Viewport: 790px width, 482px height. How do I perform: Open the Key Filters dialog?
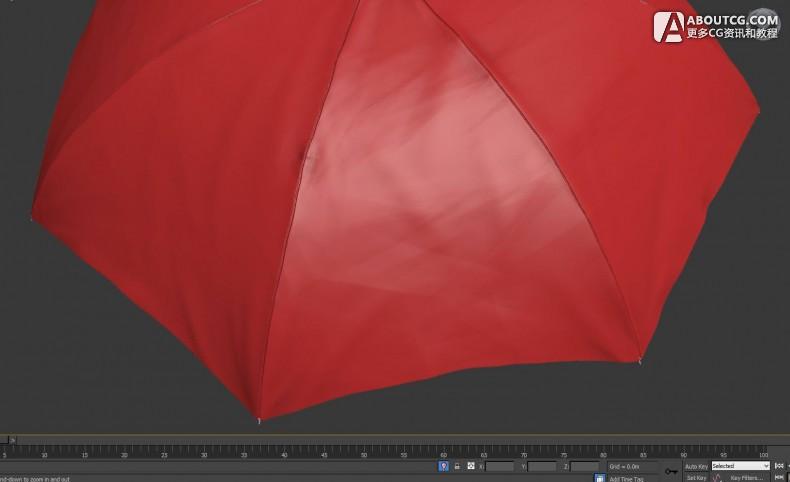[x=747, y=478]
